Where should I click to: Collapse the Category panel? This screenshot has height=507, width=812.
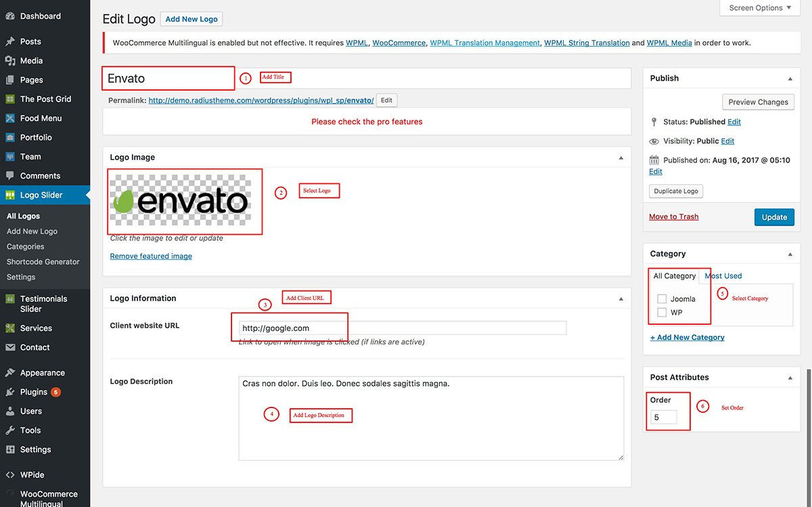click(x=790, y=254)
